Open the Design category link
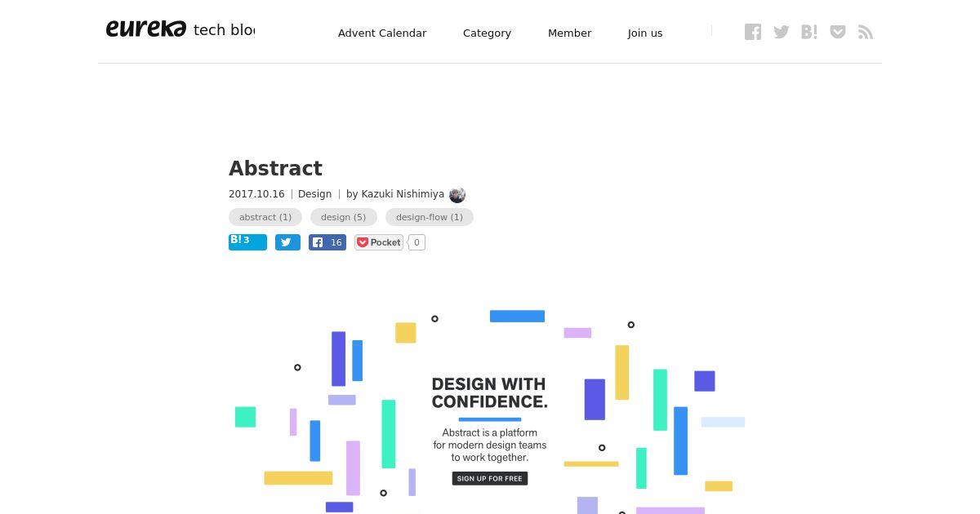 [314, 194]
